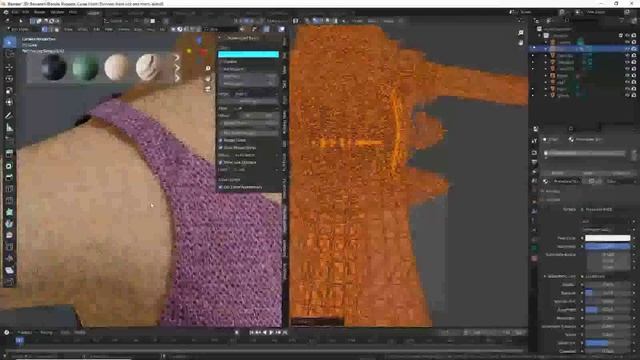This screenshot has width=640, height=360.
Task: Open the outliner filter icon
Action: coord(622,20)
